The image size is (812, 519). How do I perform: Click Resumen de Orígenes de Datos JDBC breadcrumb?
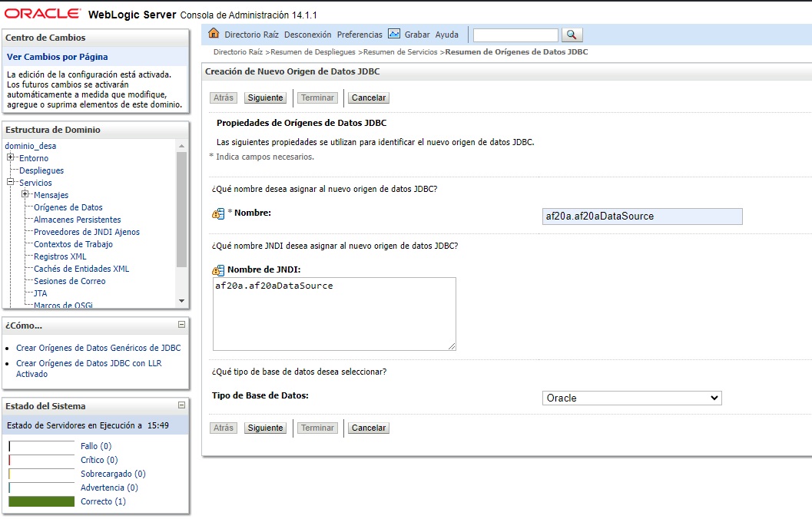pyautogui.click(x=516, y=52)
